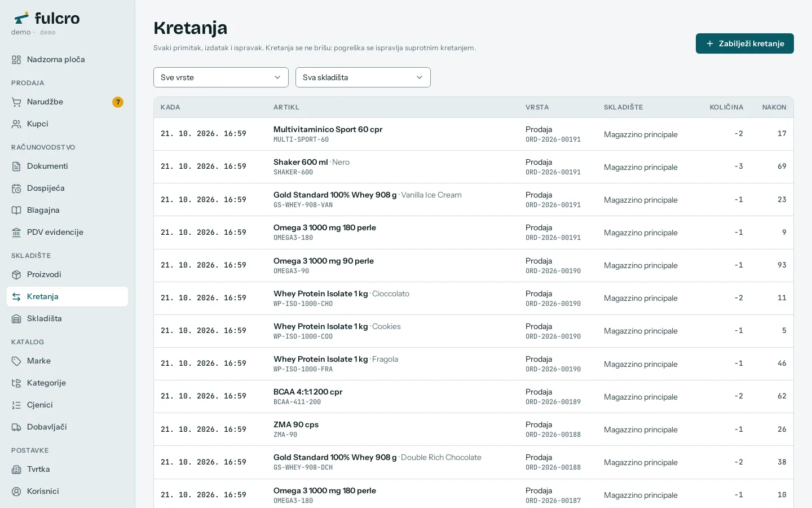Click the KOLIČINA column header

coord(726,107)
